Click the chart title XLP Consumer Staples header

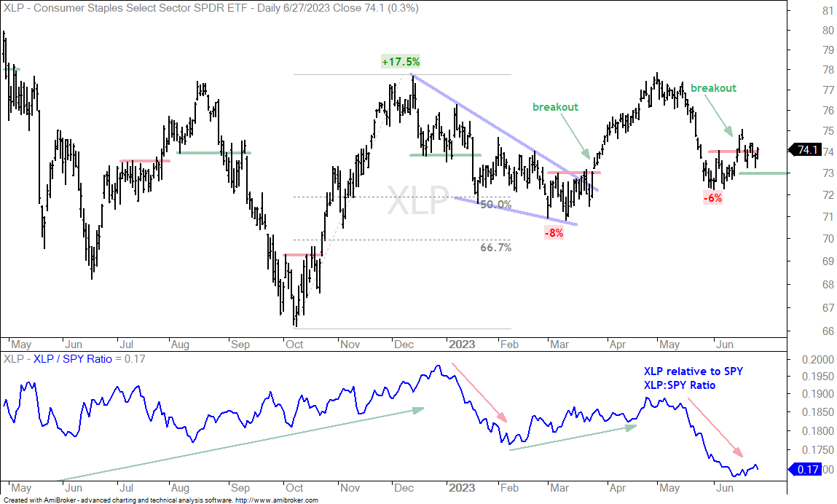(x=211, y=8)
